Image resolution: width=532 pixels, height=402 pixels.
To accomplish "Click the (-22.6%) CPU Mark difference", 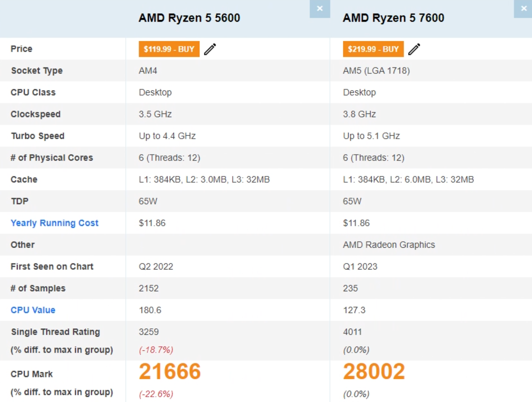I will tap(156, 394).
